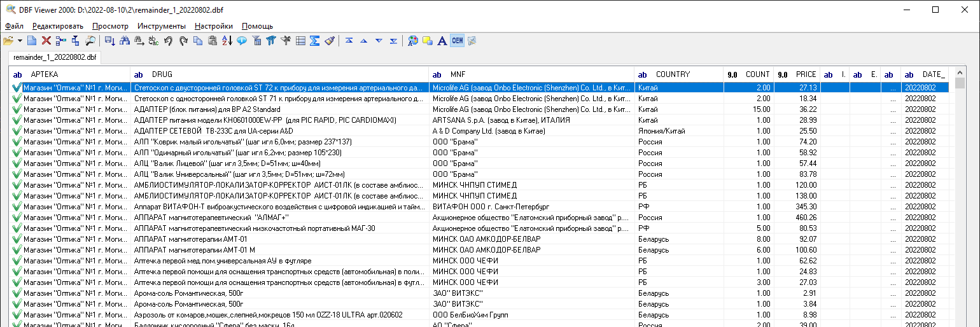Toggle the checkmark on the Аппарат ВИТАФОН-Т row
Image resolution: width=980 pixels, height=327 pixels.
[17, 206]
